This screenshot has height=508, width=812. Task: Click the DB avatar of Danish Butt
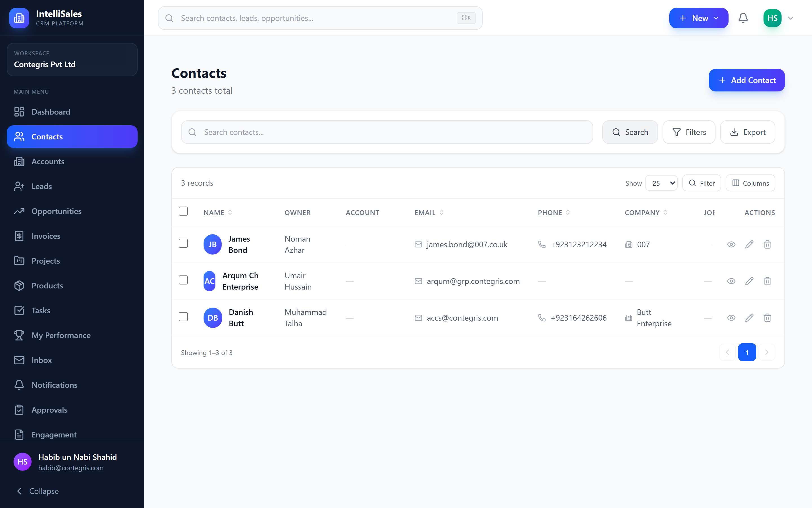pyautogui.click(x=213, y=317)
